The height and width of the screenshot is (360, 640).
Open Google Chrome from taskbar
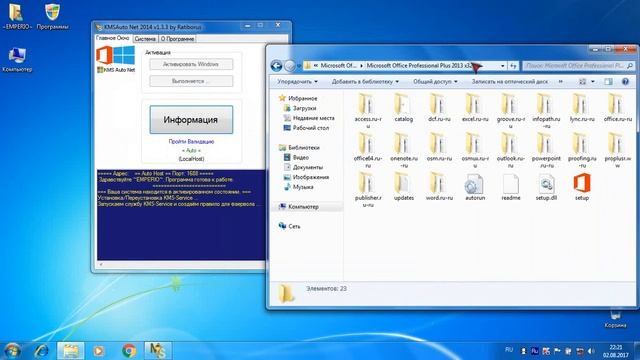tap(129, 351)
